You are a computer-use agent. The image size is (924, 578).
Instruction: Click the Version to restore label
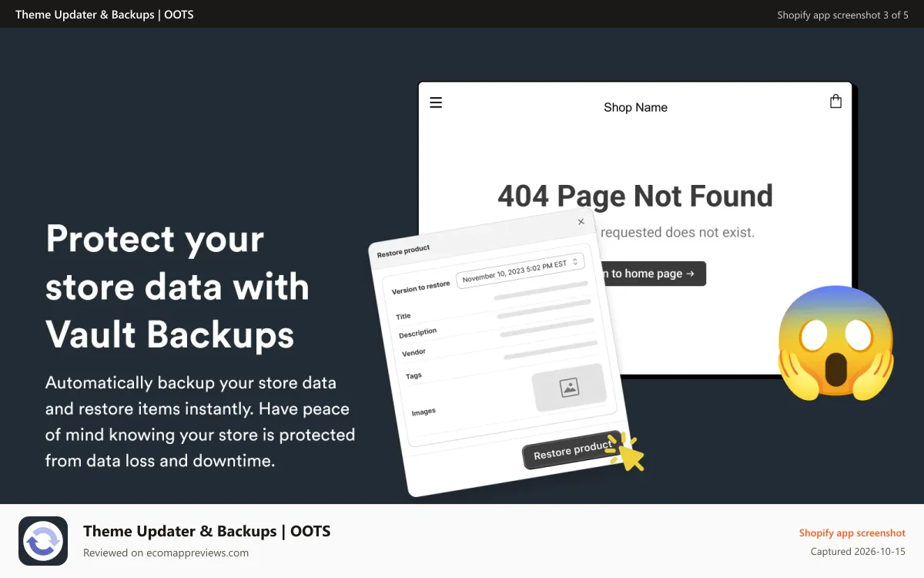(x=420, y=288)
